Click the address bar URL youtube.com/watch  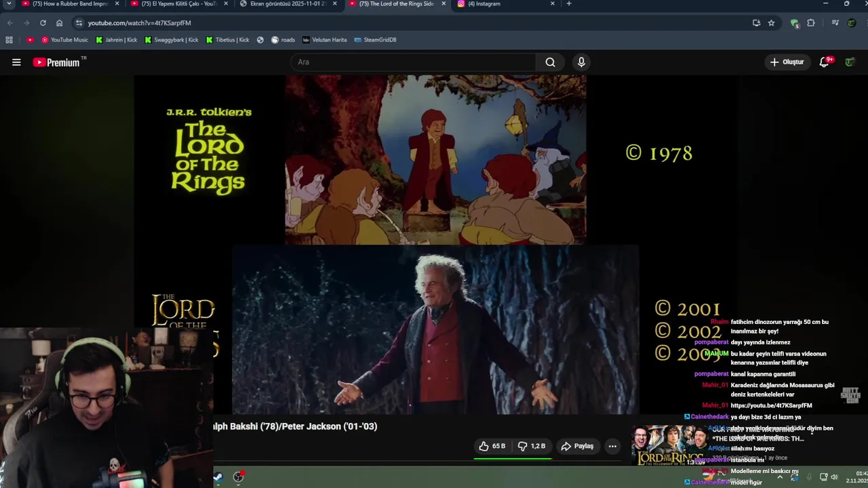139,23
